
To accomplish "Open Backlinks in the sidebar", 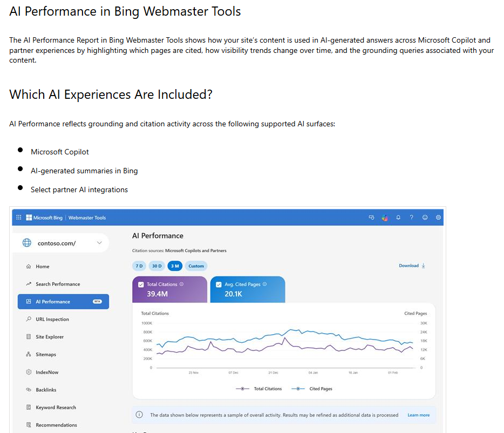I will click(x=63, y=390).
